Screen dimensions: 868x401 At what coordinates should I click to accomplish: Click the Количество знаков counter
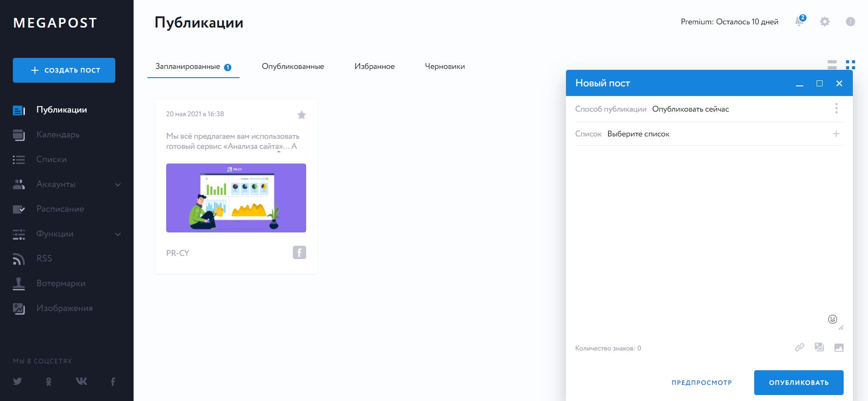(x=608, y=348)
